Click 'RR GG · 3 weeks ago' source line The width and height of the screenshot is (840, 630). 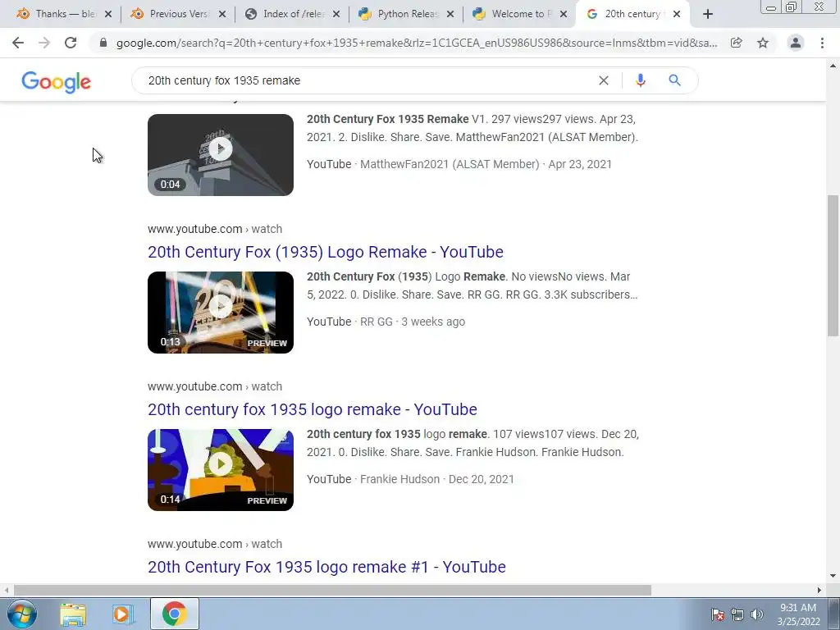386,322
